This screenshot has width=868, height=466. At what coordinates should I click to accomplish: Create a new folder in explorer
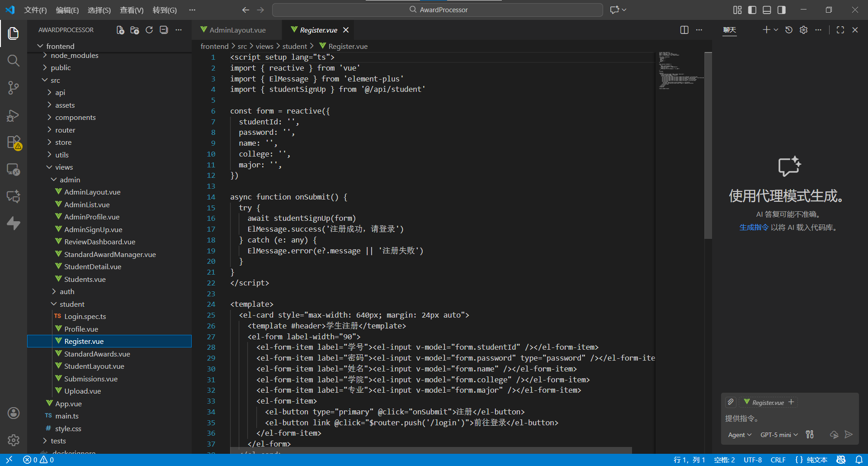click(135, 30)
